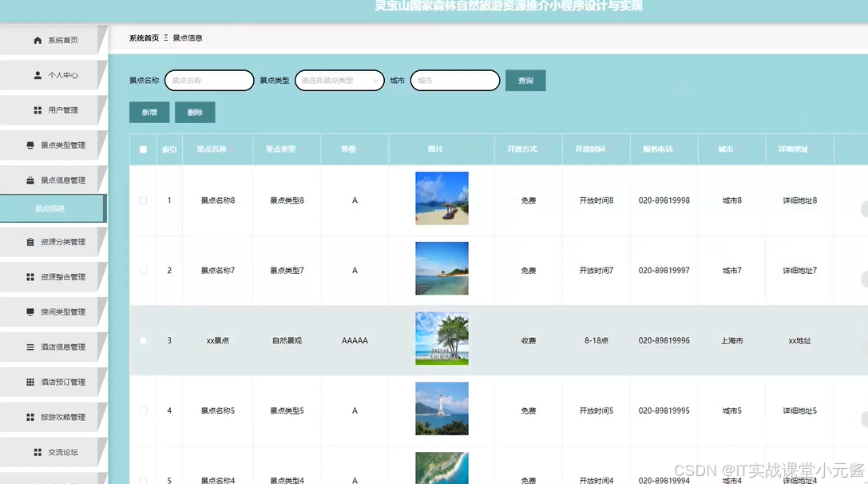868x484 pixels.
Task: Check the row for 景点名称5
Action: click(x=143, y=411)
